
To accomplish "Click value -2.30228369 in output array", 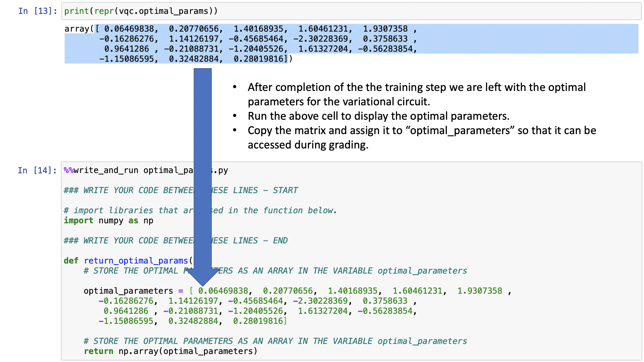I will pyautogui.click(x=320, y=39).
